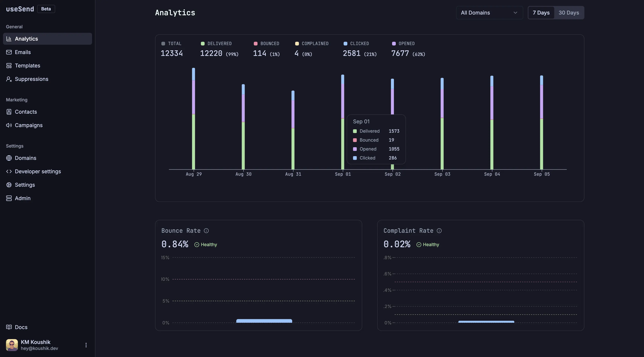644x357 pixels.
Task: Select the Emails envelope icon in sidebar
Action: (x=9, y=52)
